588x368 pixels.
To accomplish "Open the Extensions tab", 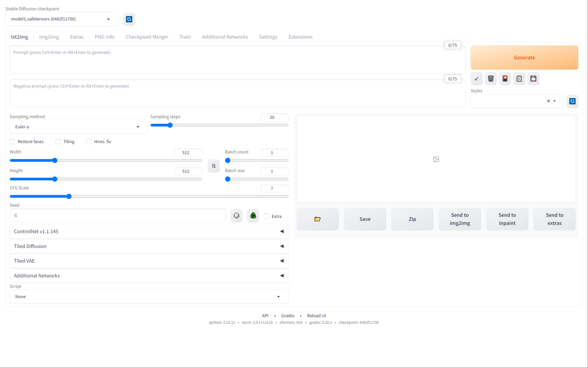I will click(301, 37).
